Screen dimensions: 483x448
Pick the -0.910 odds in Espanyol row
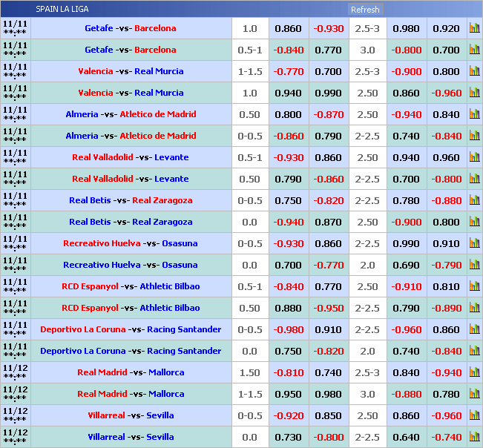point(406,286)
